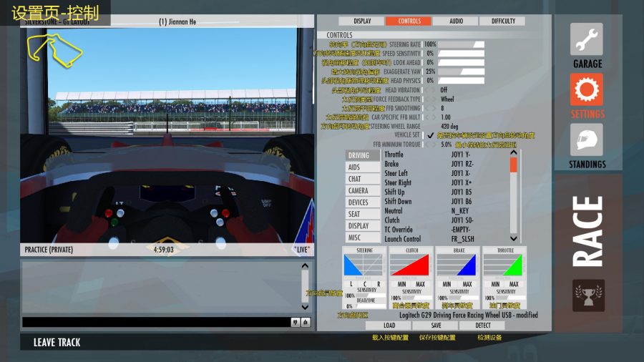Click the chat box scroll-up arrow
The width and height of the screenshot is (644, 362).
click(x=305, y=266)
